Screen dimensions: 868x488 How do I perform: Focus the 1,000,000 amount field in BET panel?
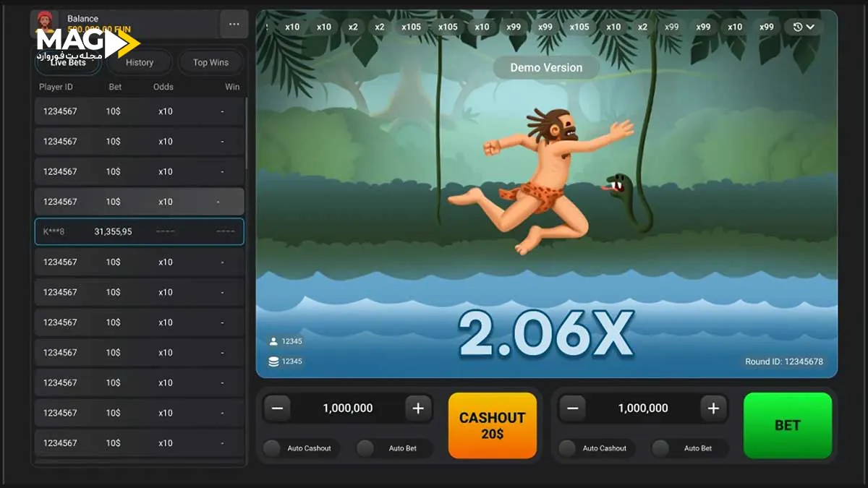click(x=643, y=408)
